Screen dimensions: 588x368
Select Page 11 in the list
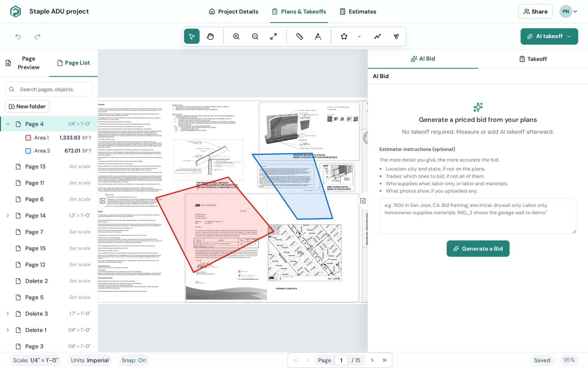(x=49, y=183)
